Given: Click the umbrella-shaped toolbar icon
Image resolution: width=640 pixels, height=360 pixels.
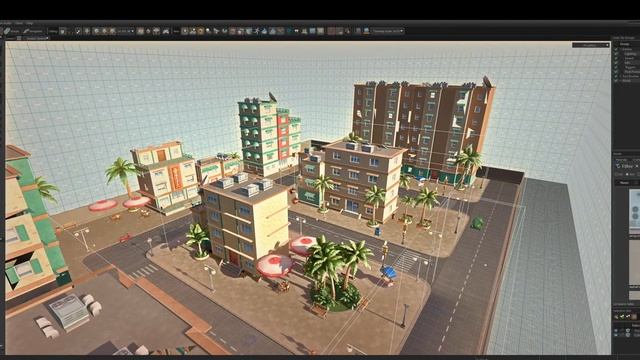Looking at the screenshot, I should [x=156, y=31].
